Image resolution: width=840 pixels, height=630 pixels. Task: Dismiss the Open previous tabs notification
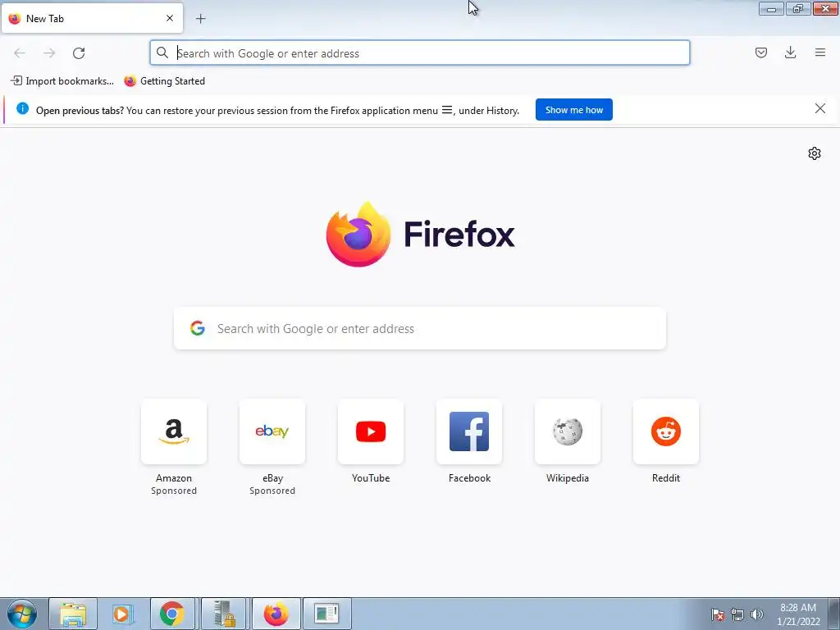click(819, 109)
